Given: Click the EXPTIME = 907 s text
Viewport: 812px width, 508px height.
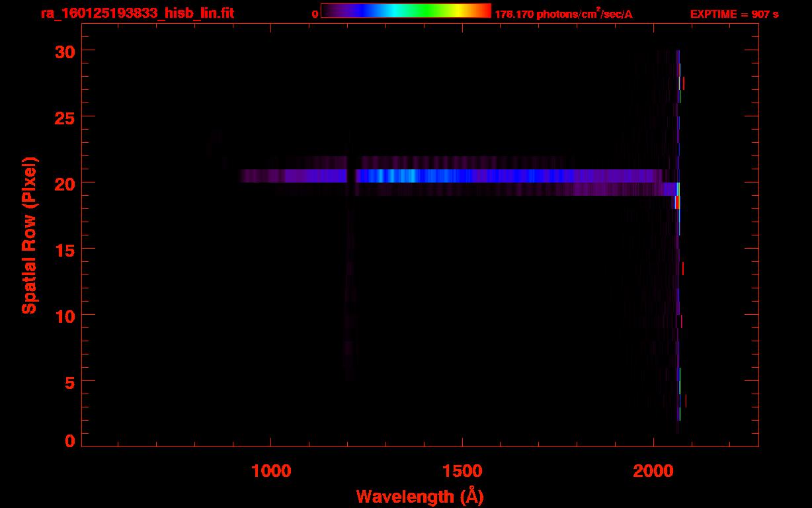Looking at the screenshot, I should (x=734, y=14).
